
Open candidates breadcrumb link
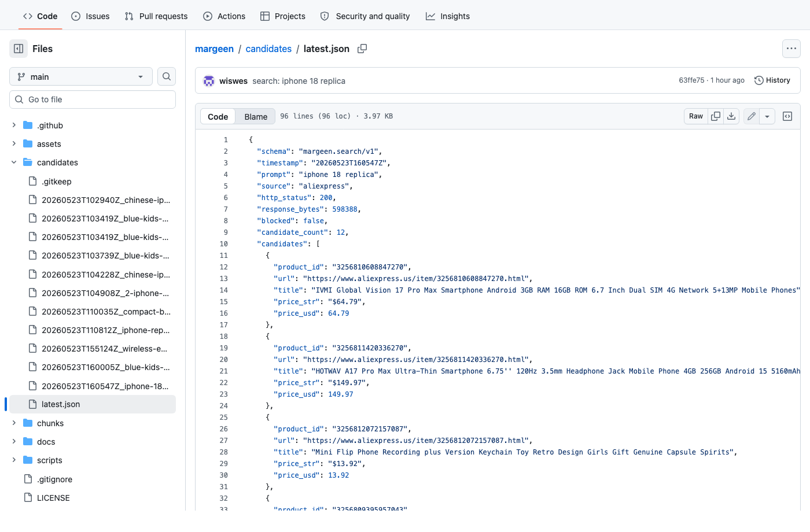coord(268,49)
